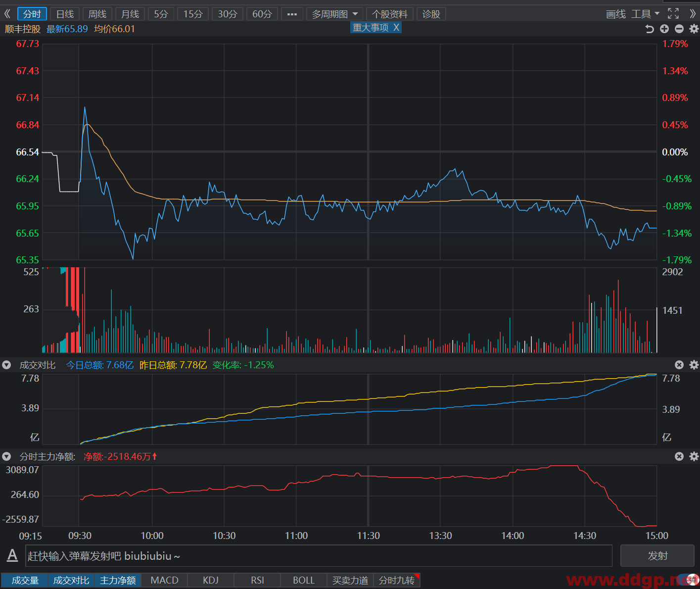
Task: Click 今日总额: 7.68亿 label
Action: [x=100, y=365]
